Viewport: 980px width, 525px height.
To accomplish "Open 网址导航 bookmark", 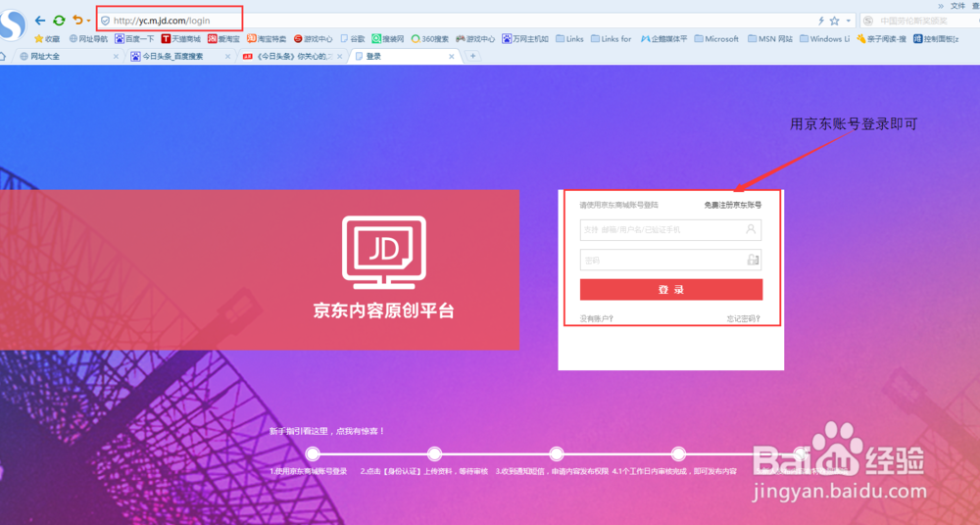I will coord(88,39).
